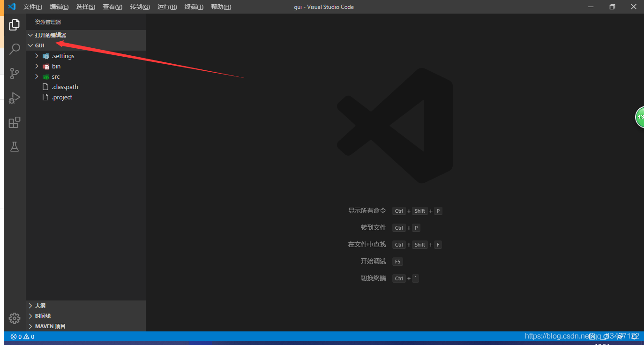Open the 编辑(E) menu
Viewport: 644px width, 345px height.
point(59,7)
